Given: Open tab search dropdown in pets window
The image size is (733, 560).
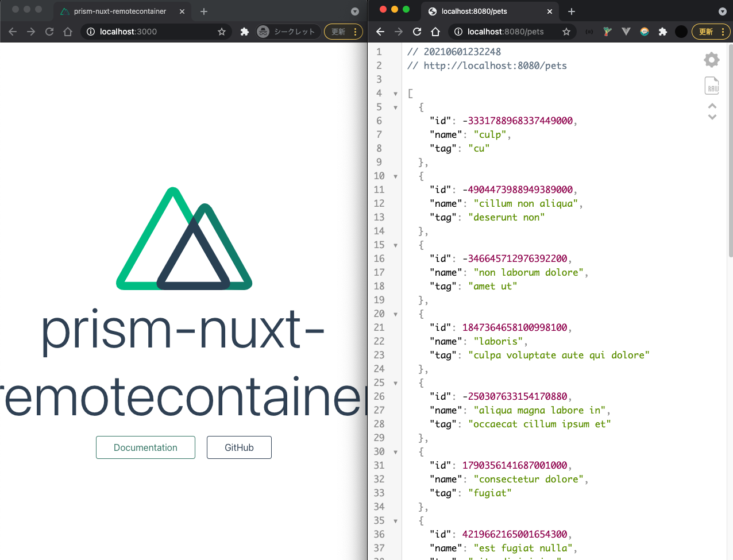Looking at the screenshot, I should pos(723,11).
